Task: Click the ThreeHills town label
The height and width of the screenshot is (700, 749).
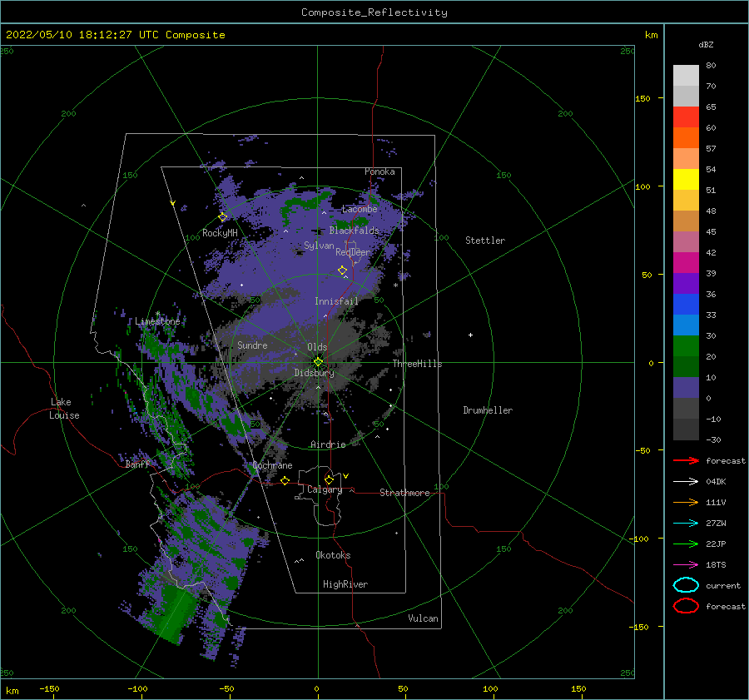Action: pyautogui.click(x=418, y=364)
